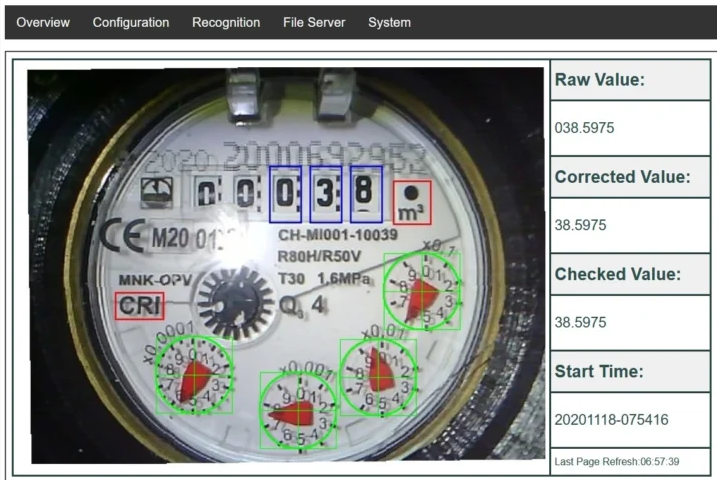Screen dimensions: 717x480
Task: Open the Recognition menu
Action: click(x=225, y=23)
